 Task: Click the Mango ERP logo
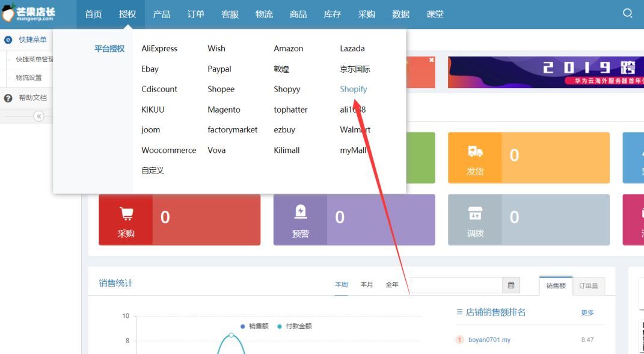tap(29, 13)
